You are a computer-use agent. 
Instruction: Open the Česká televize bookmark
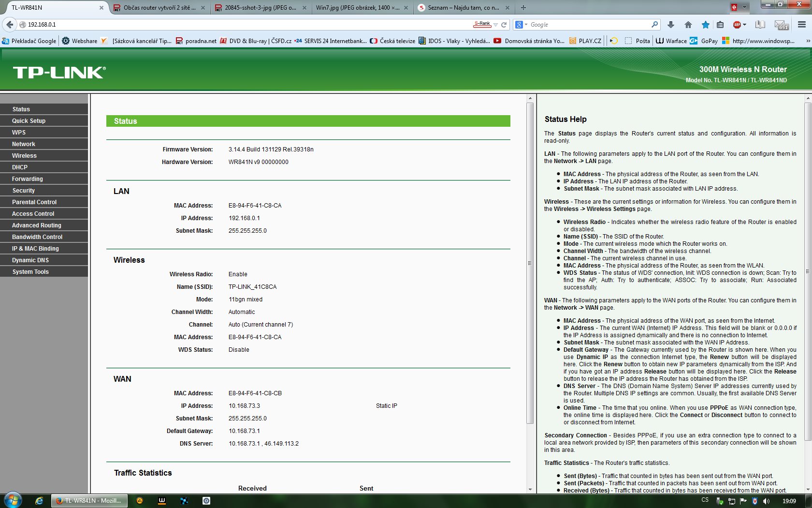(392, 41)
